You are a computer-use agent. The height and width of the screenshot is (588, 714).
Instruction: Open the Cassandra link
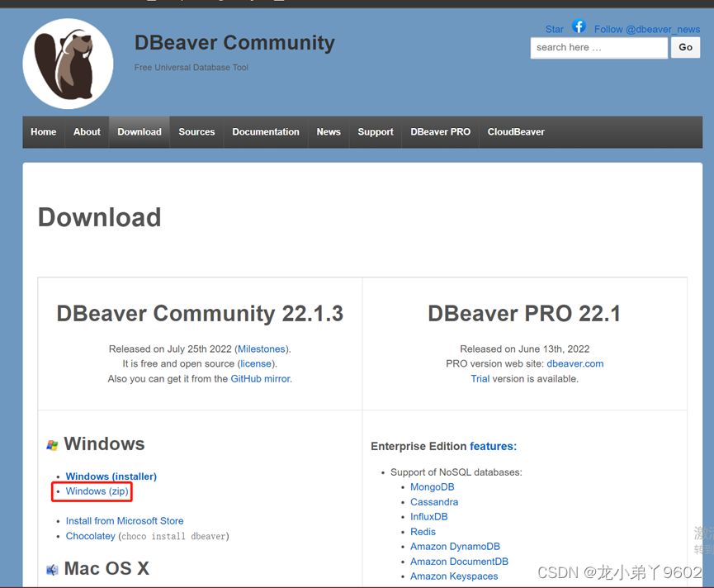pos(434,502)
